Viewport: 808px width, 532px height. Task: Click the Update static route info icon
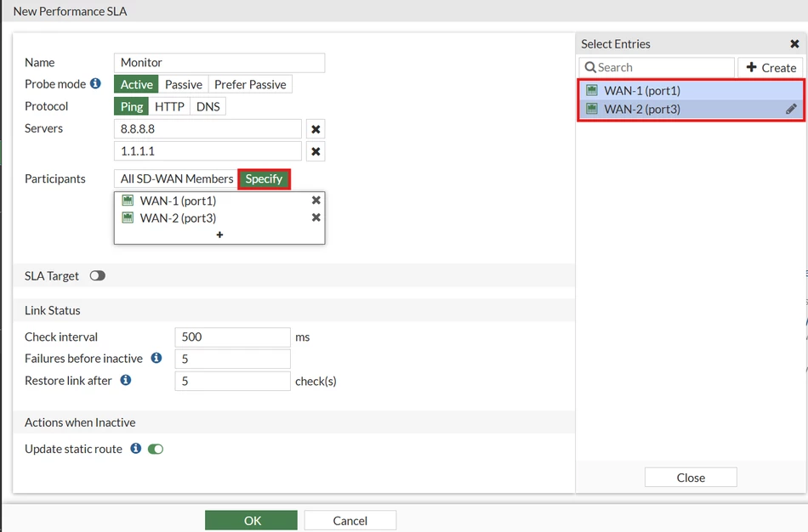135,449
